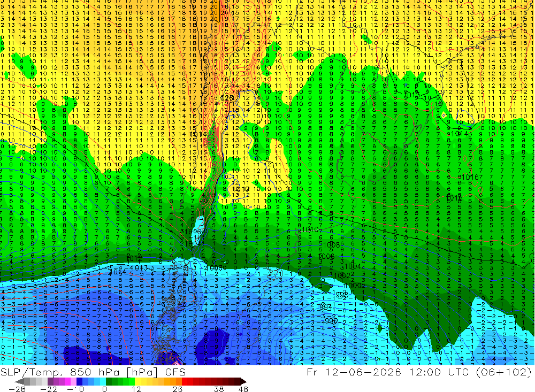The image size is (535, 392).
Task: Click the '1016' isobar label in the eastern green area
Action: 470,177
